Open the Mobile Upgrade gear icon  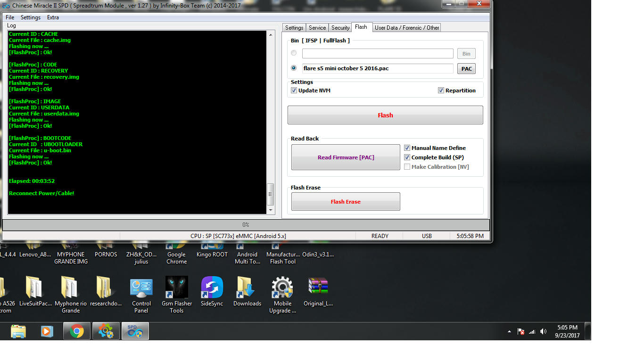click(x=282, y=288)
